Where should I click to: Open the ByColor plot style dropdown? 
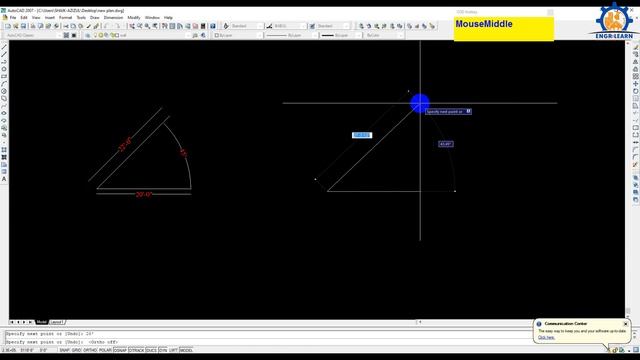[x=384, y=36]
